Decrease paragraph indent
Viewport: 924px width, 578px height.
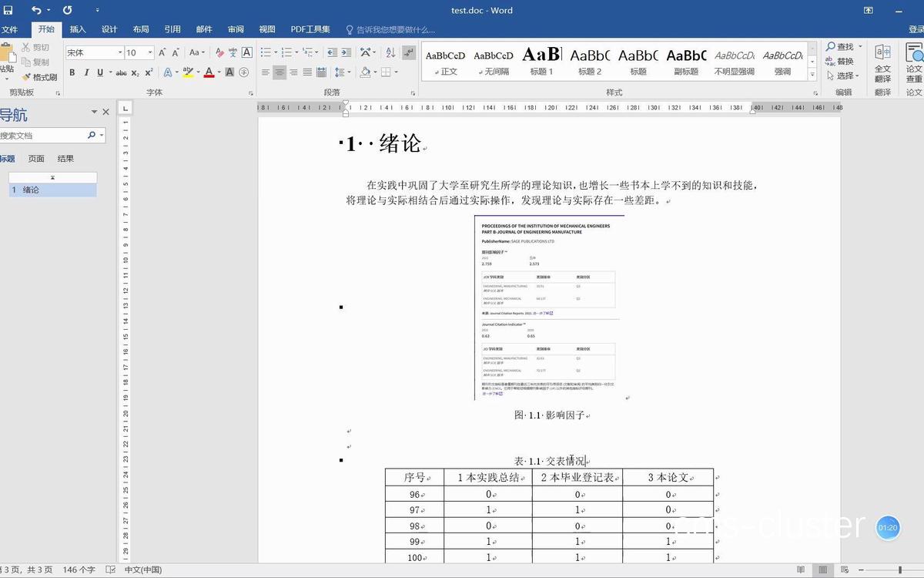click(x=332, y=52)
